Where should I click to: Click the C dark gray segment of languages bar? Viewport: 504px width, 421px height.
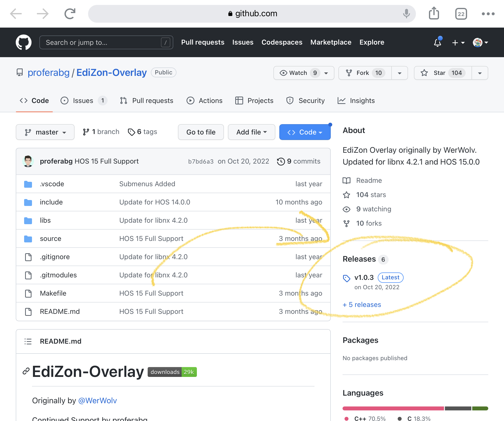458,408
